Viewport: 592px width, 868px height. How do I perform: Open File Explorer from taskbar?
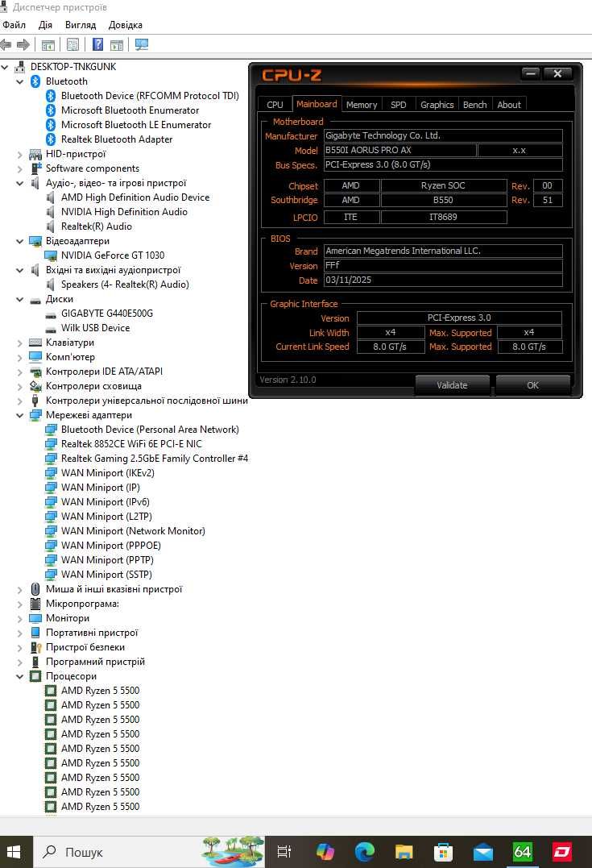click(x=404, y=852)
